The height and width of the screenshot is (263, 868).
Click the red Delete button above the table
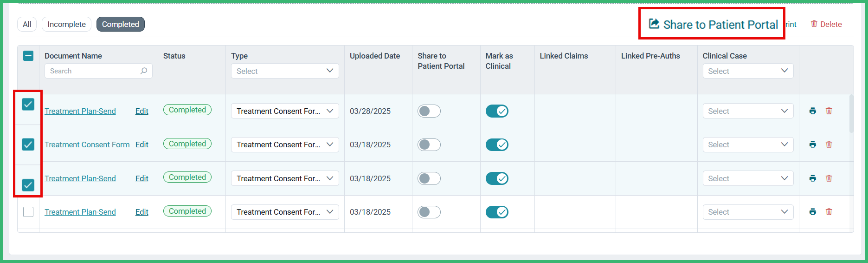tap(826, 24)
